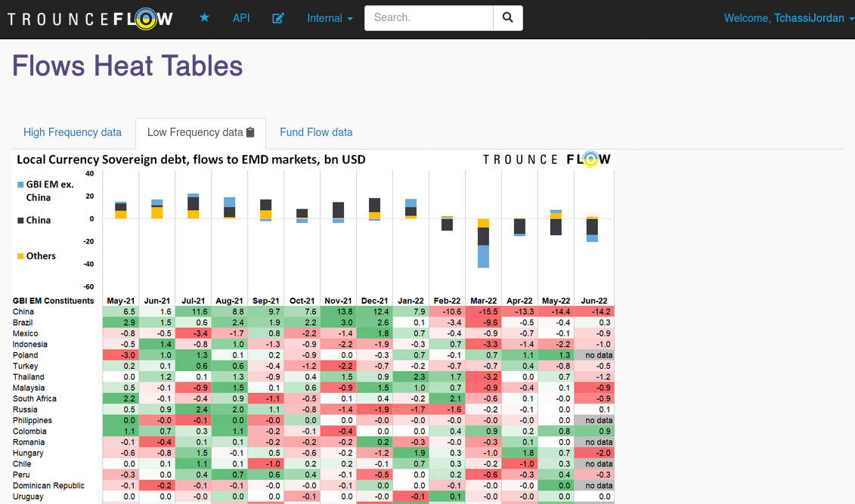Image resolution: width=855 pixels, height=504 pixels.
Task: Click the compose/edit pencil icon in the navbar
Action: 278,17
